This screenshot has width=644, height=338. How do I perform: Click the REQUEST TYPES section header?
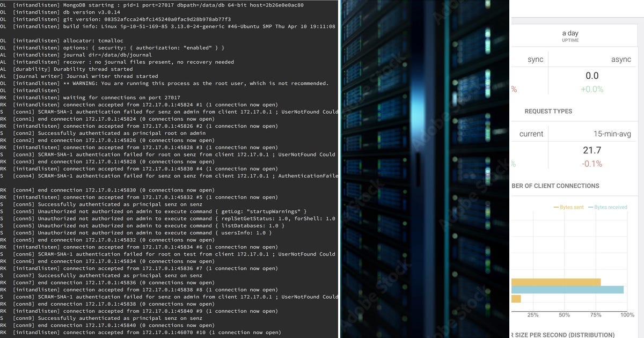click(x=549, y=111)
